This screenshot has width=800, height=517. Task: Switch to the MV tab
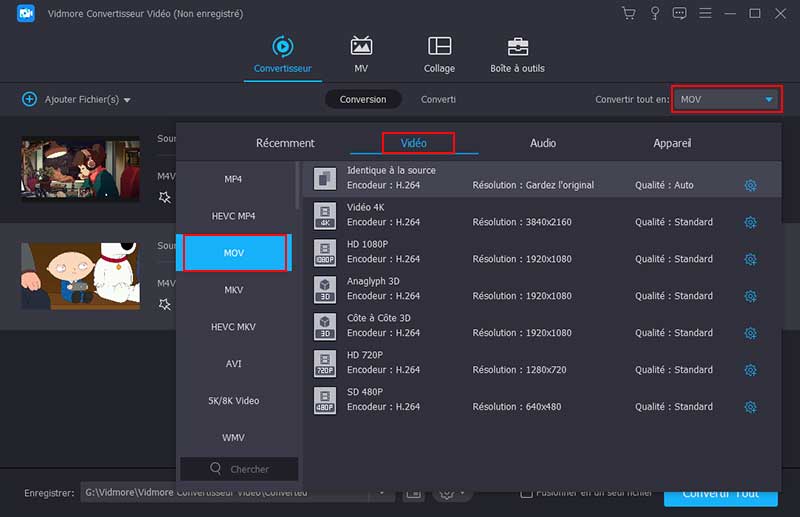pos(361,55)
